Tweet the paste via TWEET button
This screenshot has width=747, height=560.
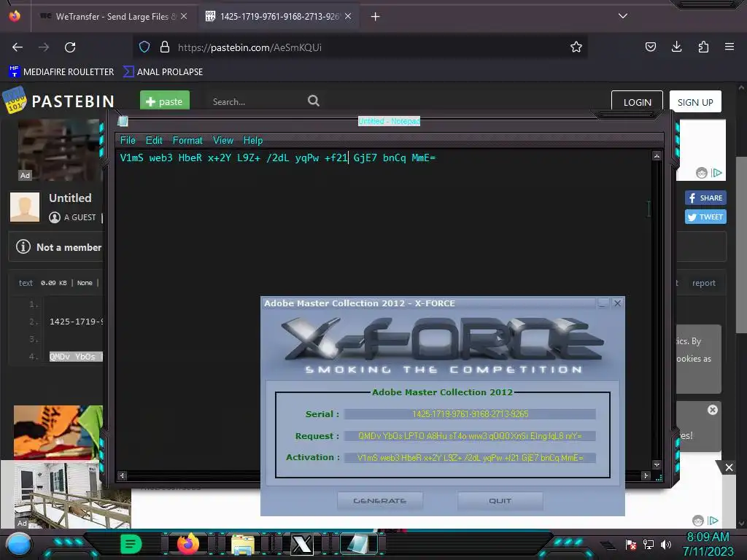click(705, 217)
